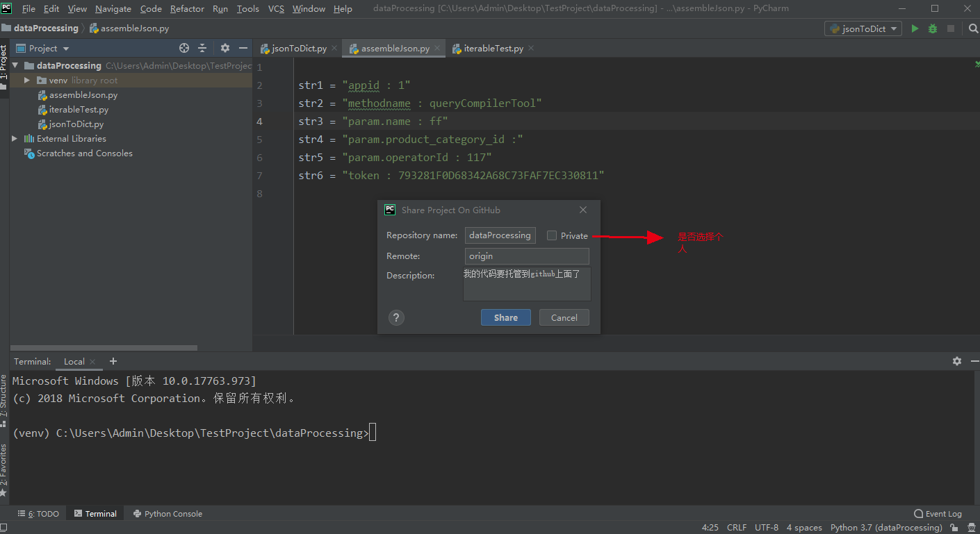This screenshot has height=534, width=980.
Task: Click the CRLF line separator indicator
Action: click(x=737, y=528)
